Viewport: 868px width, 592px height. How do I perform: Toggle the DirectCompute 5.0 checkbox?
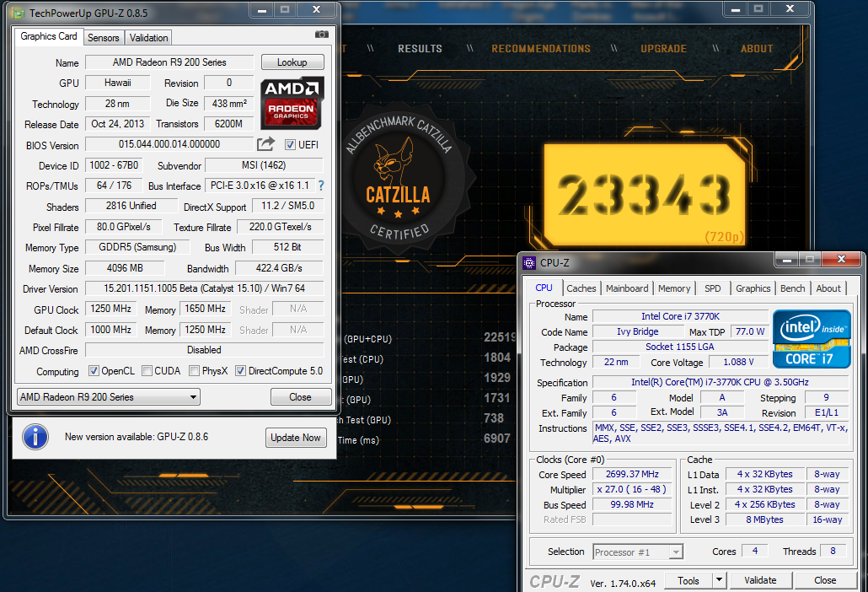coord(240,370)
